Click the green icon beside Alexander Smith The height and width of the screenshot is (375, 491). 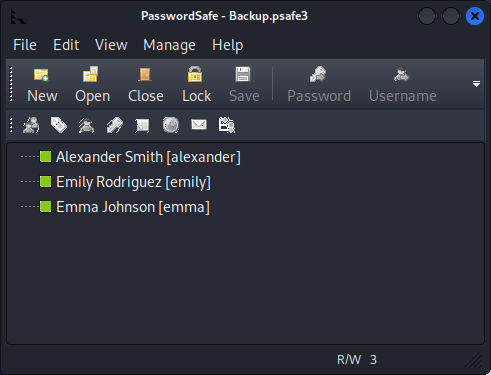(45, 156)
